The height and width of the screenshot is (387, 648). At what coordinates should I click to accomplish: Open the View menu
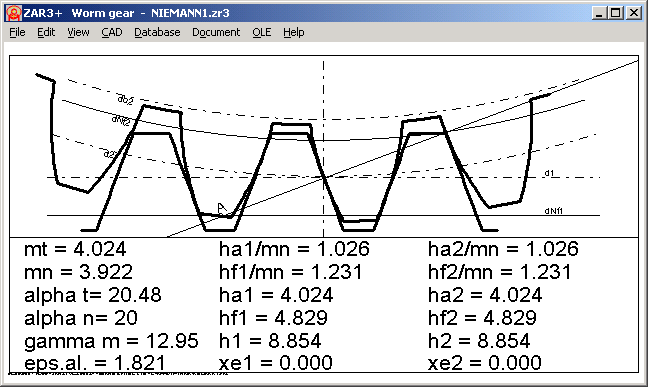tap(79, 32)
